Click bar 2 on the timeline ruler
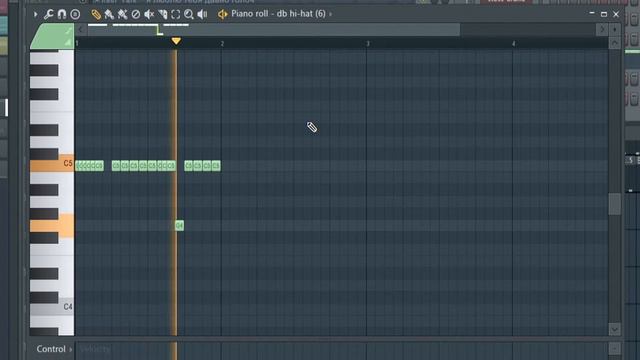640x360 pixels. point(222,44)
